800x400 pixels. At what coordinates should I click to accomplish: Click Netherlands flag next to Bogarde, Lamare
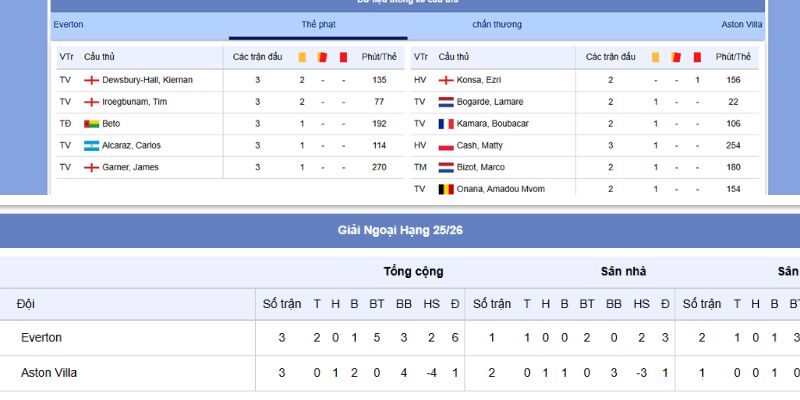click(x=446, y=102)
